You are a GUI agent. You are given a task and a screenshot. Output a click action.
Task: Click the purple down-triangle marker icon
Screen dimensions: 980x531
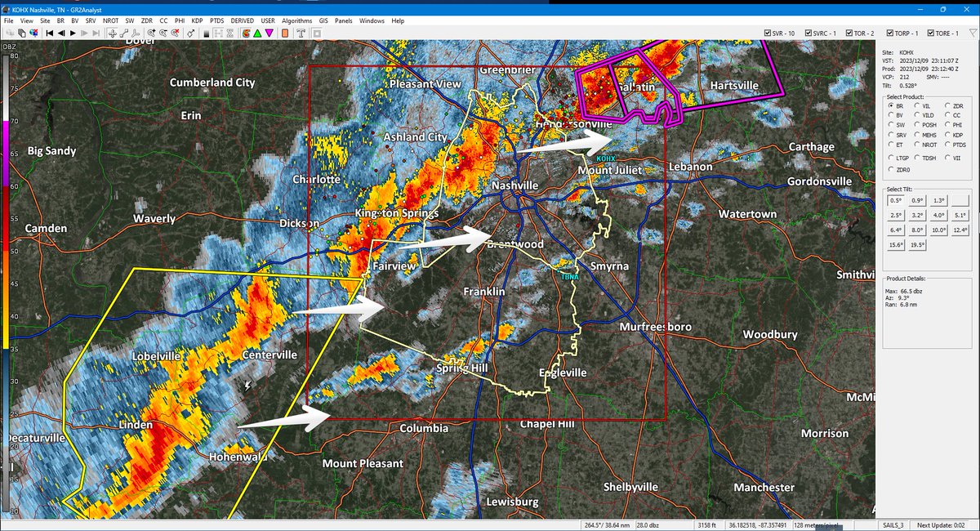[x=268, y=33]
